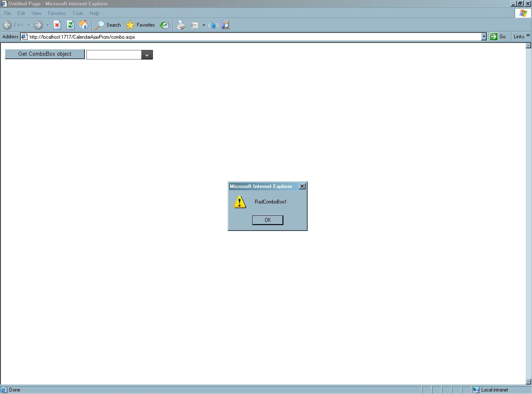Open the Favorites star in toolbar

point(130,25)
